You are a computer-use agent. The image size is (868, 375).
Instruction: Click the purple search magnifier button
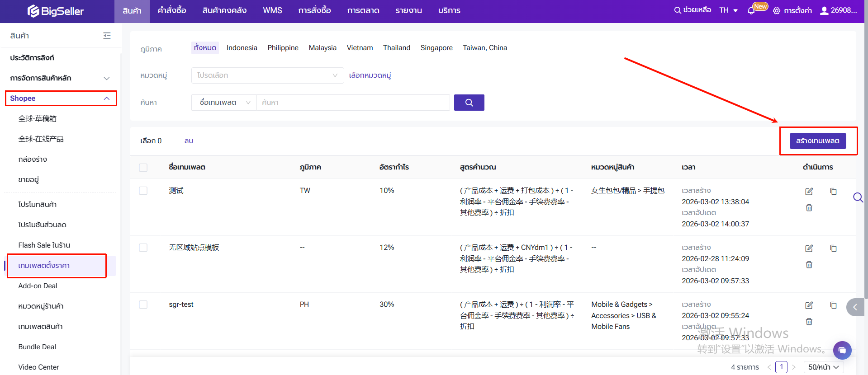pos(469,103)
